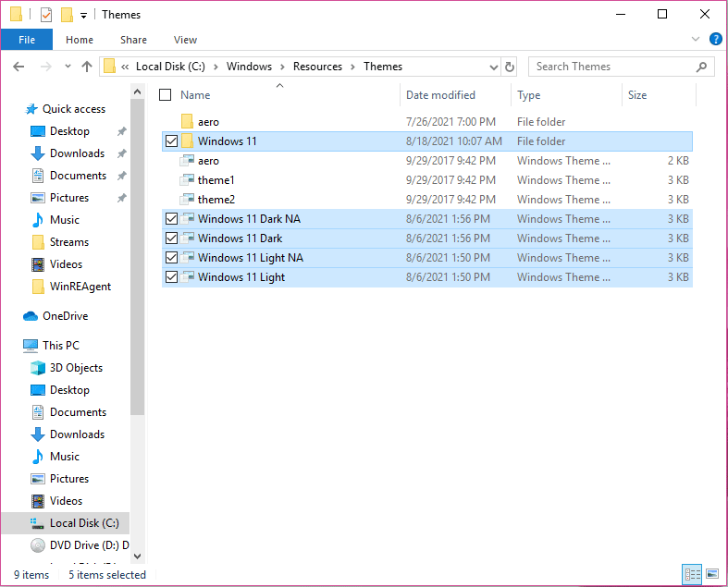Screen dimensions: 728x587
Task: Open Videos under Quick access
Action: [x=66, y=264]
